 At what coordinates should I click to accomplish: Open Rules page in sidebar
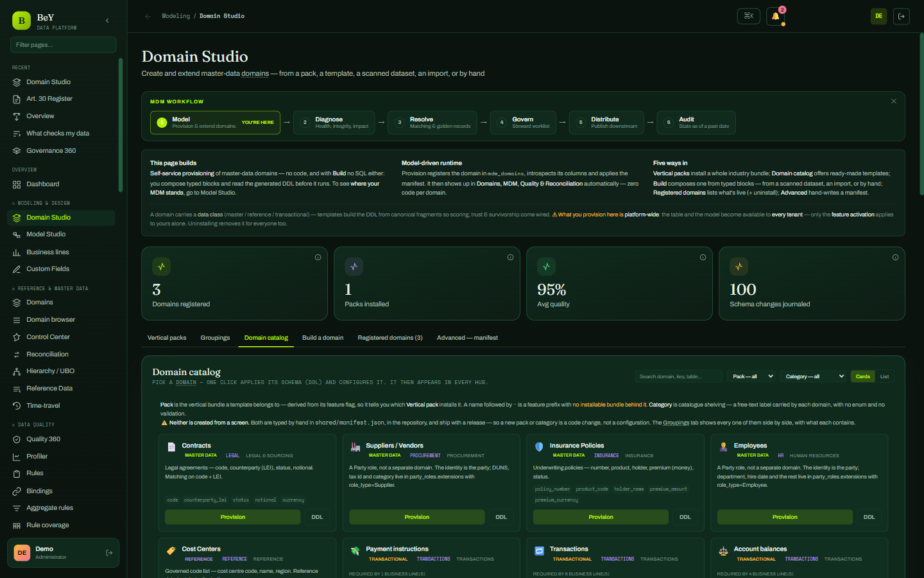tap(62, 473)
